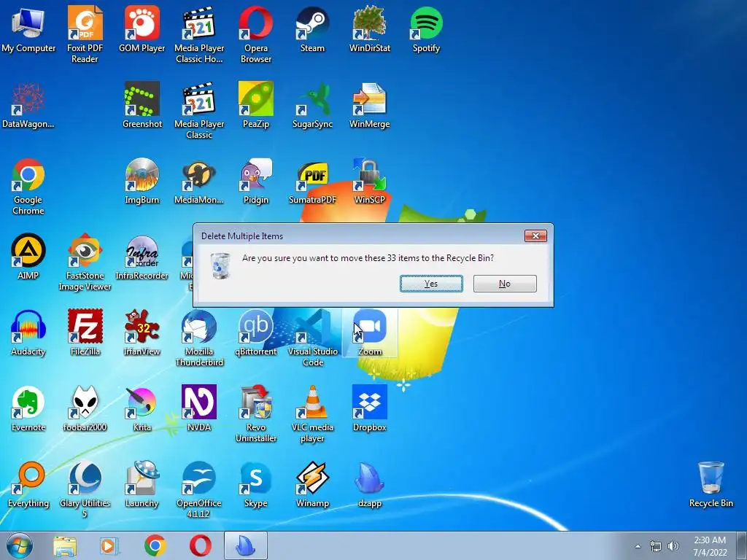The width and height of the screenshot is (747, 560).
Task: Close the Delete Multiple Items dialog
Action: (x=535, y=236)
